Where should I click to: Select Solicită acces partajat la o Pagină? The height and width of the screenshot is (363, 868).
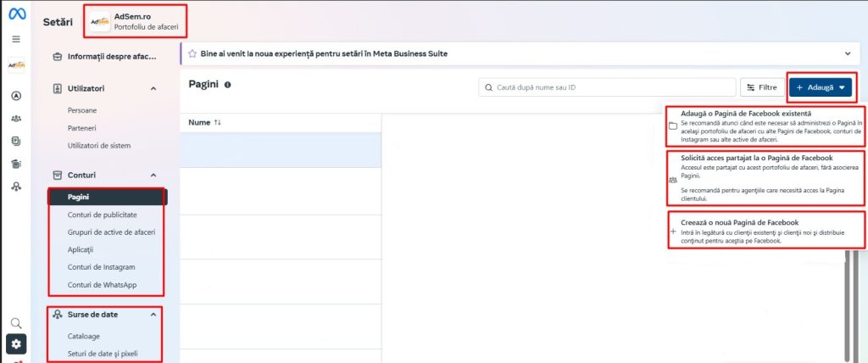765,179
